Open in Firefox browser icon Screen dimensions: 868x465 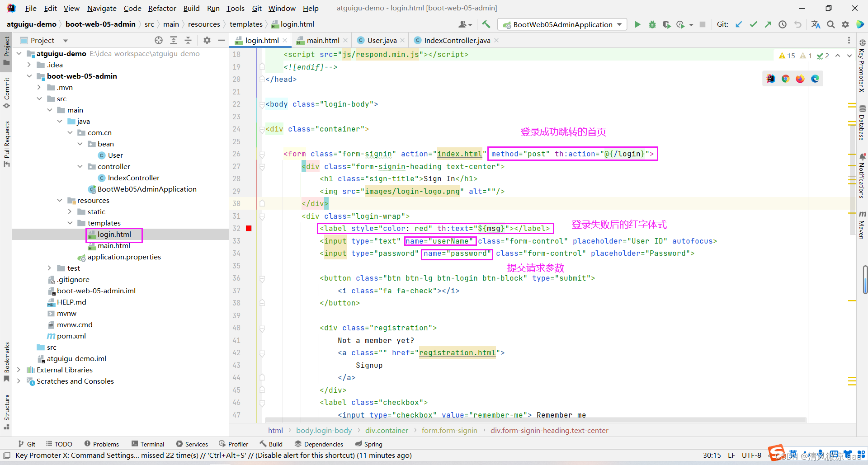pos(800,79)
